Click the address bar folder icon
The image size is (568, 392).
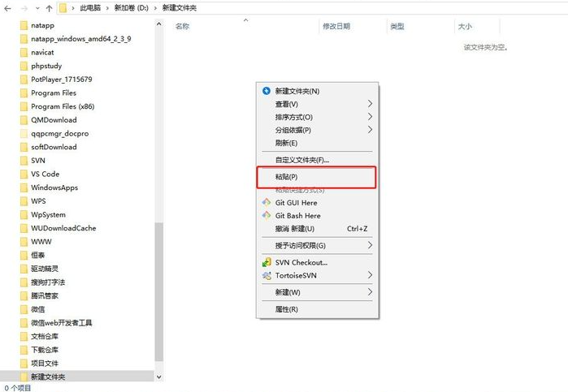tap(63, 8)
